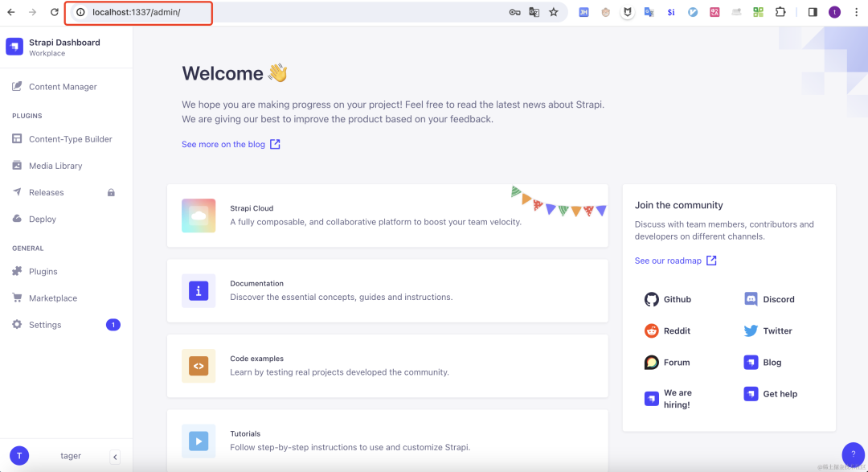The image size is (868, 472).
Task: Open the tager user profile menu
Action: pos(70,456)
